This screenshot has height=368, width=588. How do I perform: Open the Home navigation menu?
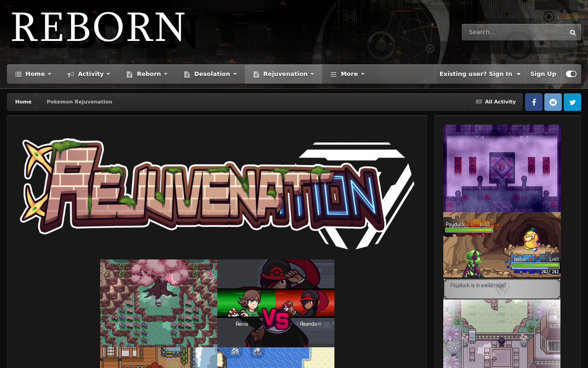(x=33, y=74)
